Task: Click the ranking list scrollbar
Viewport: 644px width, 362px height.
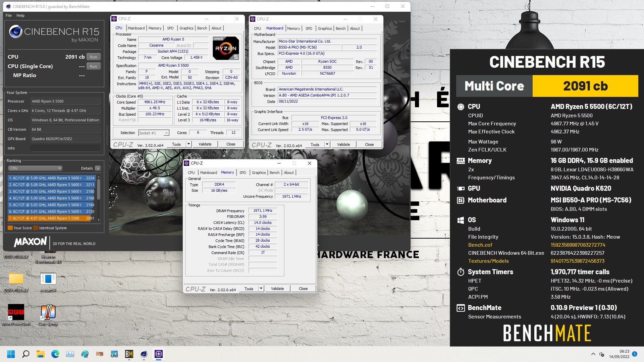Action: [x=99, y=198]
